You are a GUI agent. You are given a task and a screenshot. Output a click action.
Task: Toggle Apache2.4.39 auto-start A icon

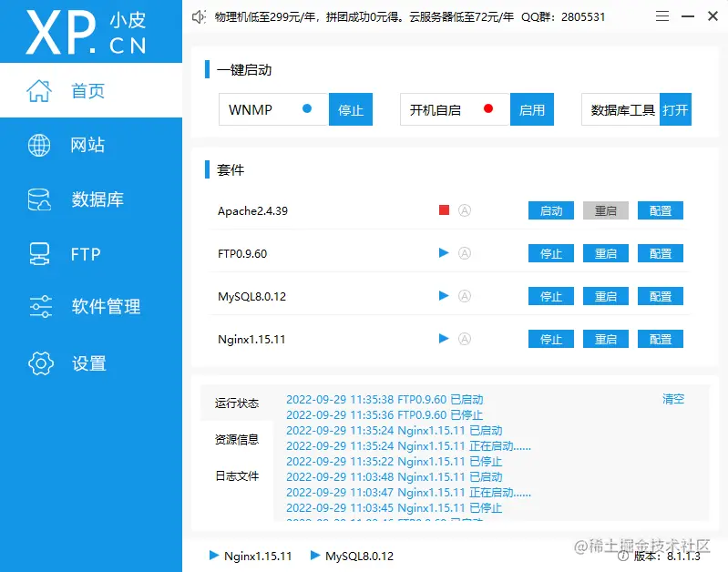tap(465, 210)
